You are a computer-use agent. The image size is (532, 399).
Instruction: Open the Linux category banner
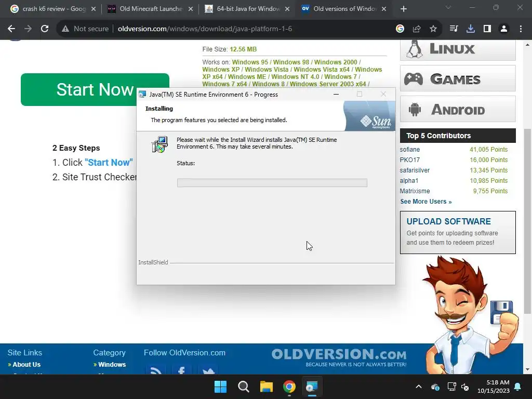pos(458,49)
